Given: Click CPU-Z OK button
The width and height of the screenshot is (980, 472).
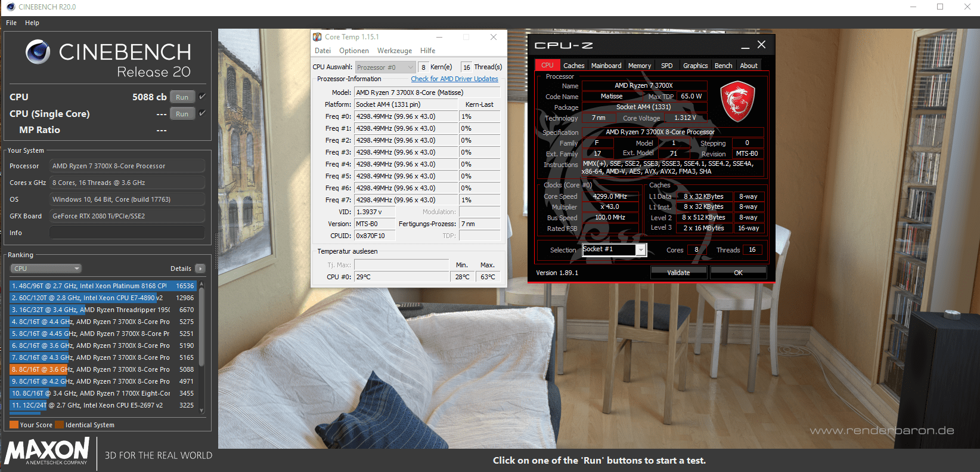Looking at the screenshot, I should pos(738,273).
